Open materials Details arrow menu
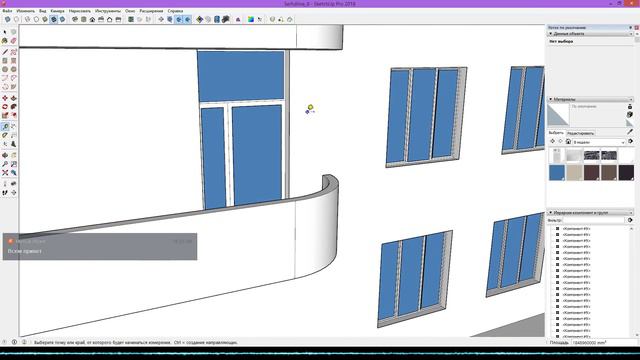Image resolution: width=640 pixels, height=360 pixels. point(631,141)
